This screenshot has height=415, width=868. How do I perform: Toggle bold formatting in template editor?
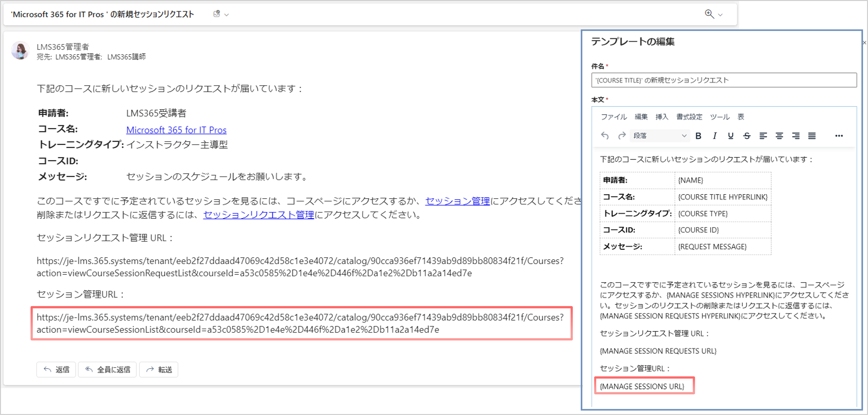pyautogui.click(x=698, y=136)
